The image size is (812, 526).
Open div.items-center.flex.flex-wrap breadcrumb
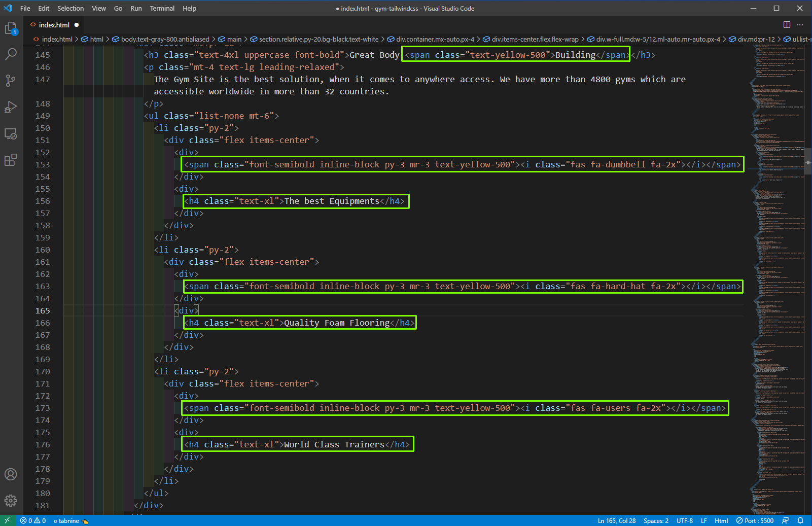coord(531,39)
